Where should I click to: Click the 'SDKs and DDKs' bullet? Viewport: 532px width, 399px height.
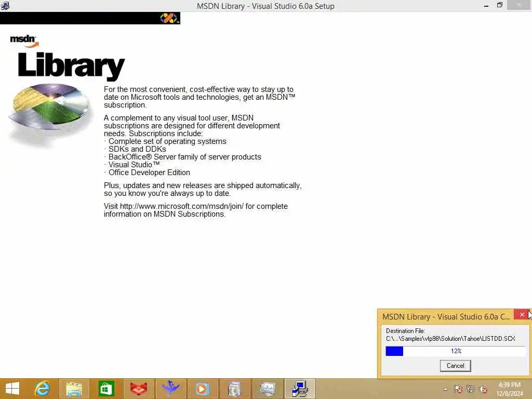(137, 149)
